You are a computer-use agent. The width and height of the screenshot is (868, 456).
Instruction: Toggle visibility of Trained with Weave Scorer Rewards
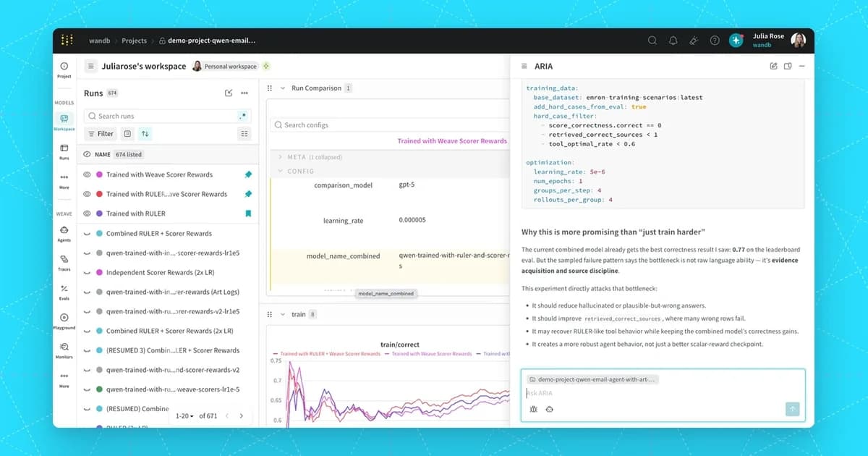tap(86, 174)
